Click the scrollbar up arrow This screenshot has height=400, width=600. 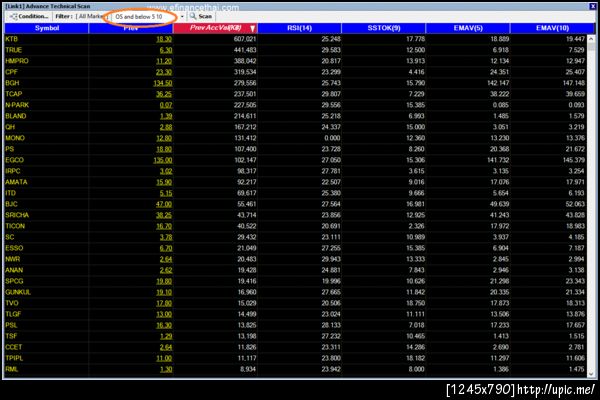pyautogui.click(x=591, y=39)
